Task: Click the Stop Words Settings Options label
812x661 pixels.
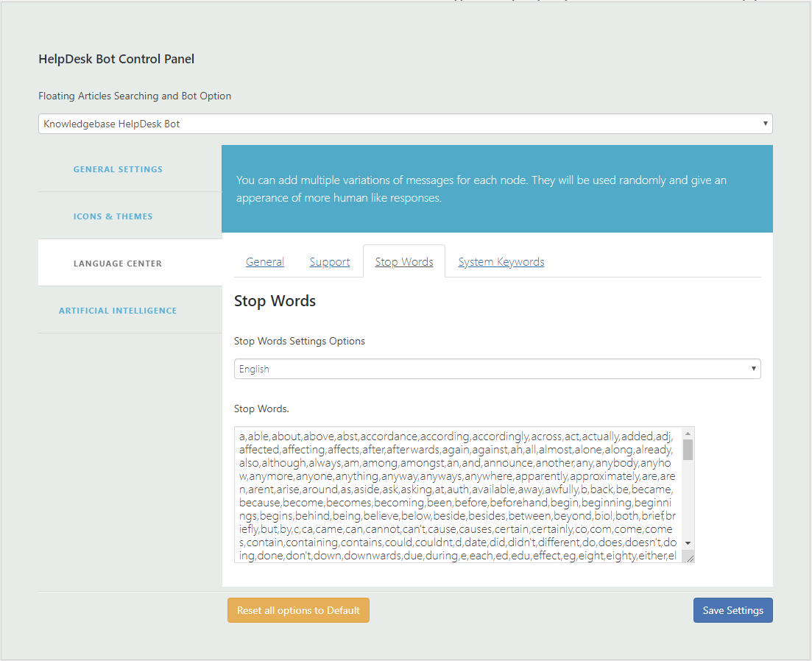Action: [x=300, y=341]
